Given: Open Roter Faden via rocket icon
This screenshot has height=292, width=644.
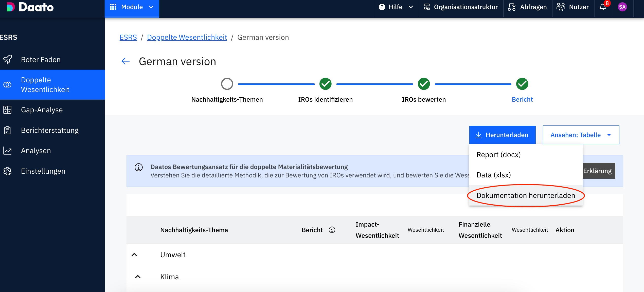Looking at the screenshot, I should point(8,60).
